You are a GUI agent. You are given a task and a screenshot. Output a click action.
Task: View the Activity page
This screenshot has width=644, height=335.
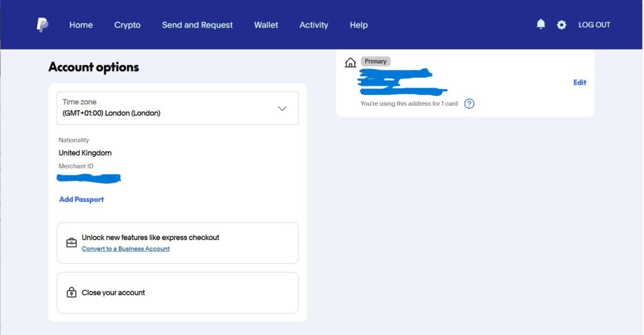tap(314, 25)
